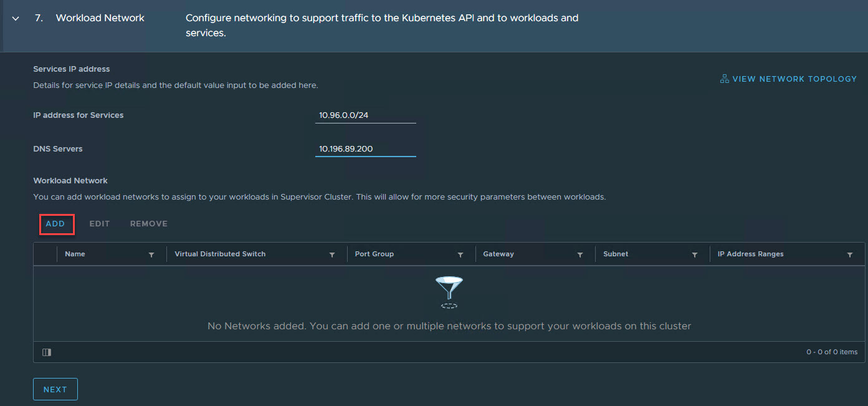This screenshot has width=868, height=406.
Task: Click the EDIT button
Action: 100,224
